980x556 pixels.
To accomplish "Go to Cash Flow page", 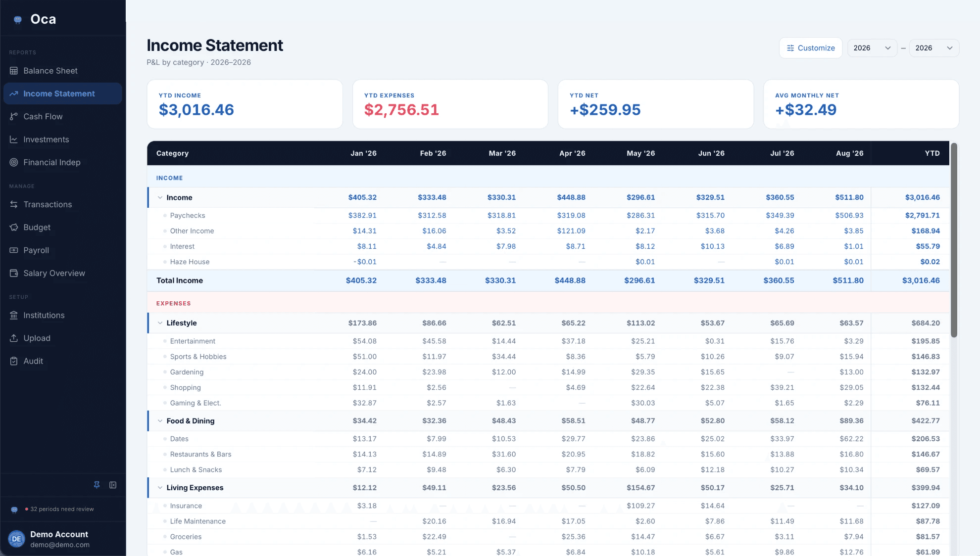I will pyautogui.click(x=63, y=116).
